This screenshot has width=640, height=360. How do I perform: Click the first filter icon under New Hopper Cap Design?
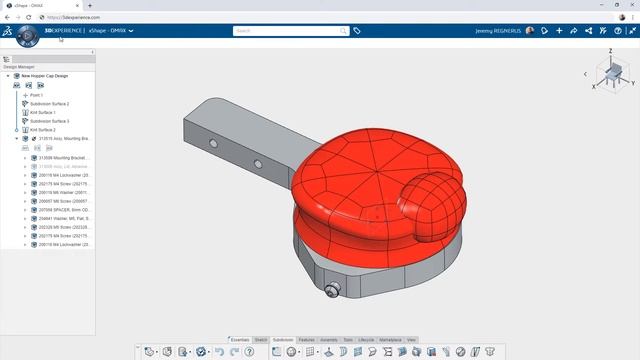point(16,85)
